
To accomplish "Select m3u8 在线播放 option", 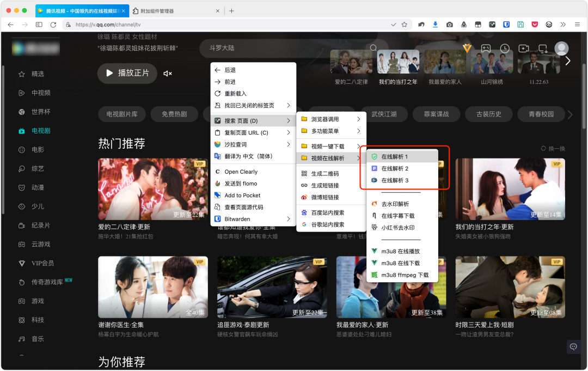I will pyautogui.click(x=402, y=251).
